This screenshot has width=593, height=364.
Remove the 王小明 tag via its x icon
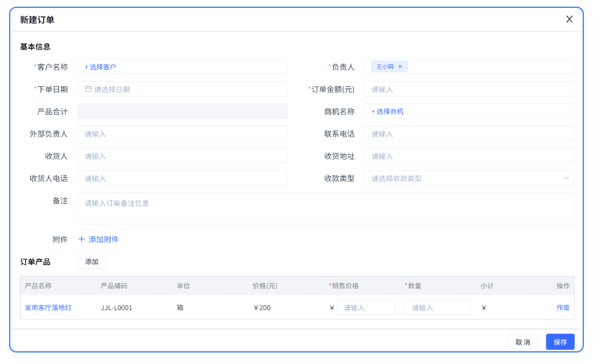coord(400,67)
